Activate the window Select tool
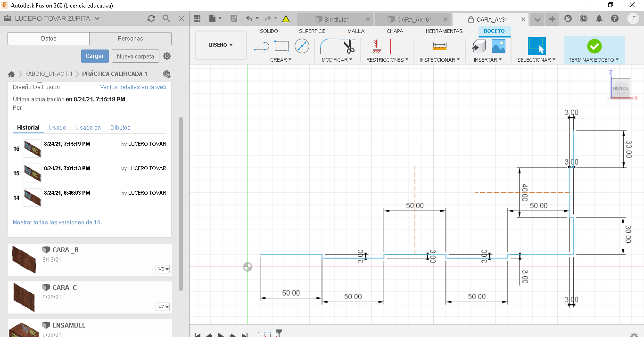 537,46
